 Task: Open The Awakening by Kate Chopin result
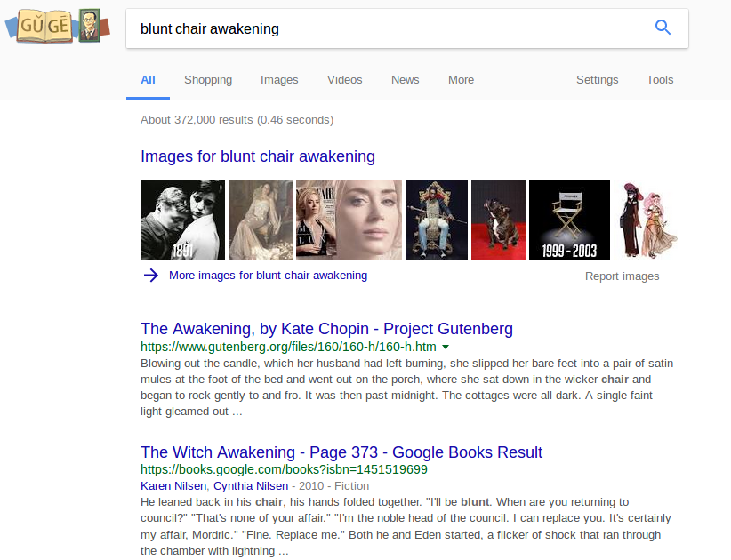326,329
